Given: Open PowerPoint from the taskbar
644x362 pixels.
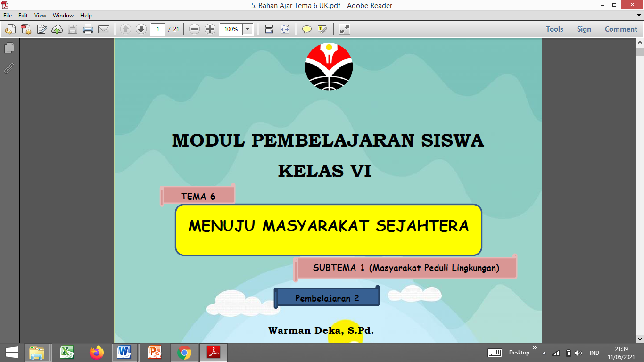Looking at the screenshot, I should [x=155, y=353].
